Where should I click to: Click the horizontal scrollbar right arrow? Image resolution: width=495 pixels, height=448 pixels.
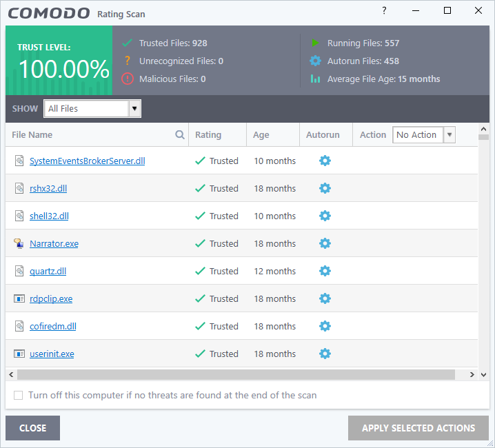pos(472,375)
